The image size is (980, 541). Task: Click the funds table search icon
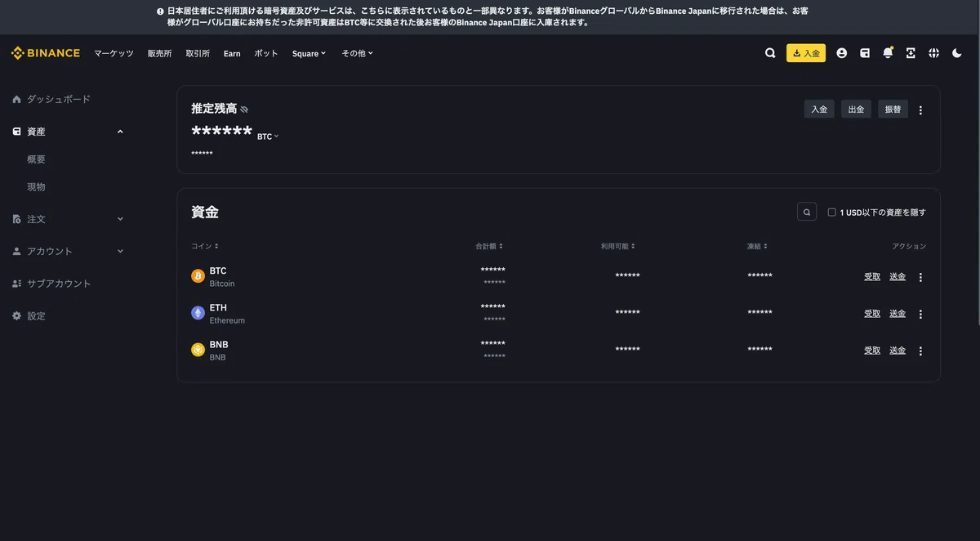click(807, 212)
